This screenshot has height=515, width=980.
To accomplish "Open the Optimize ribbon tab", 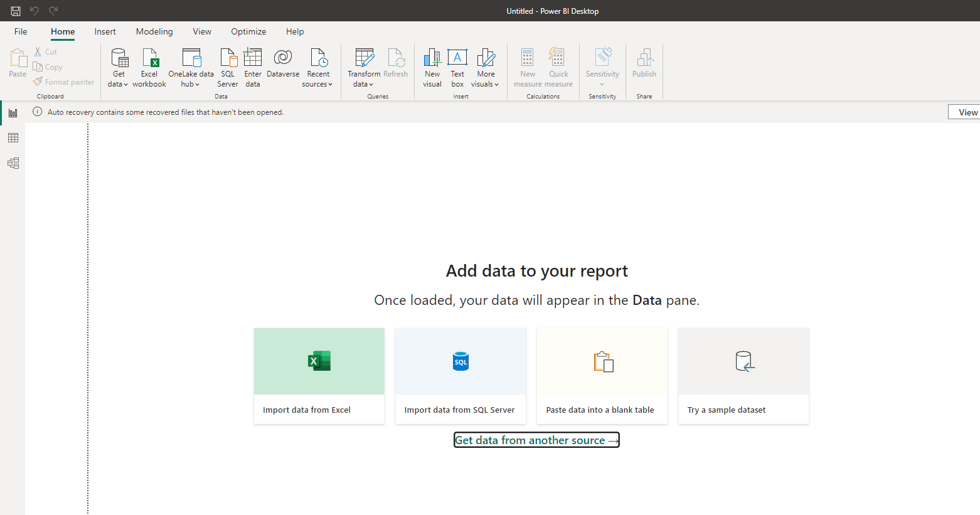I will pyautogui.click(x=248, y=31).
